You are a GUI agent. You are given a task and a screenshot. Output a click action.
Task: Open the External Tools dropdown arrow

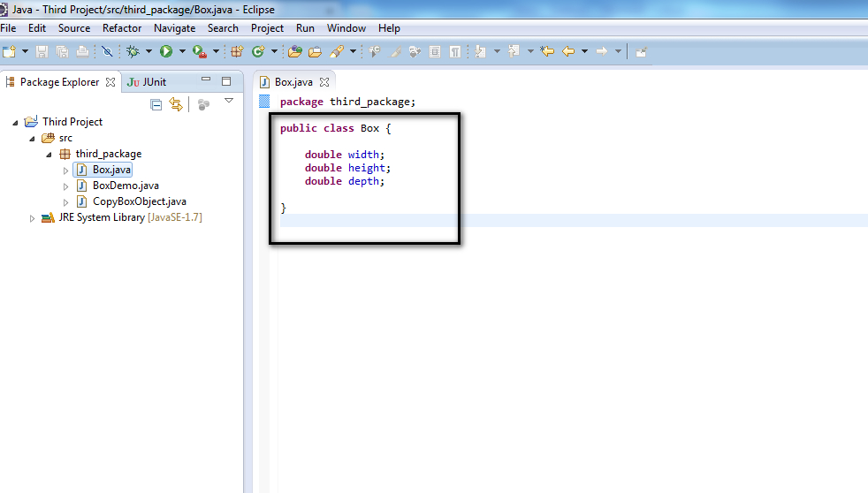(216, 51)
